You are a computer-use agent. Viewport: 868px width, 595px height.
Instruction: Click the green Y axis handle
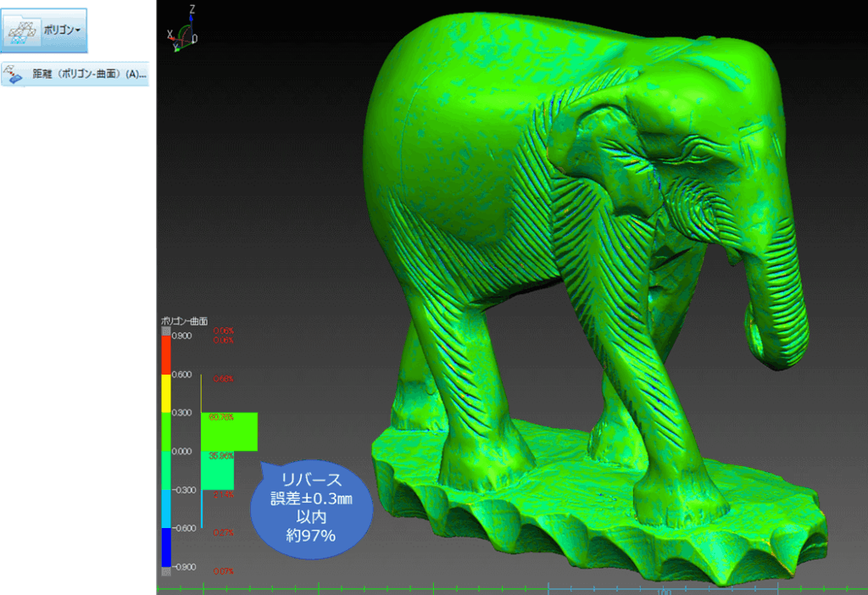tap(177, 48)
